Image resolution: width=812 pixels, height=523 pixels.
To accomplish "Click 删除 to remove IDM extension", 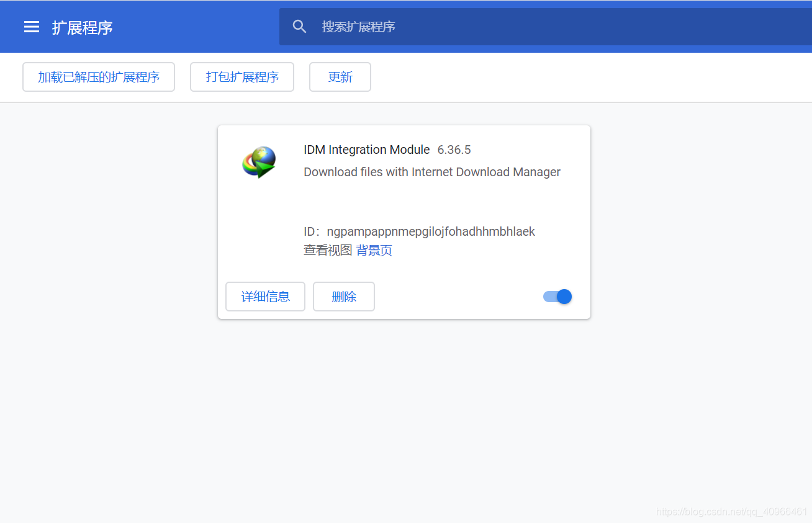I will click(344, 297).
